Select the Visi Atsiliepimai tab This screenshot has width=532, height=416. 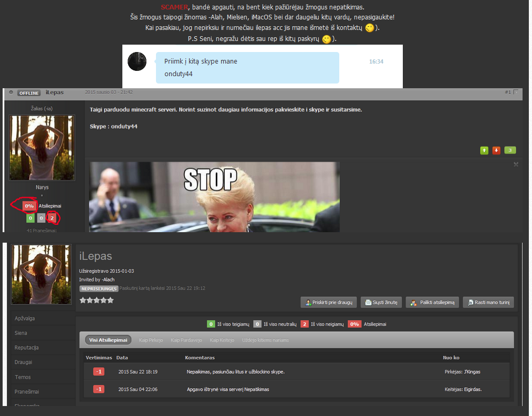[x=108, y=340]
